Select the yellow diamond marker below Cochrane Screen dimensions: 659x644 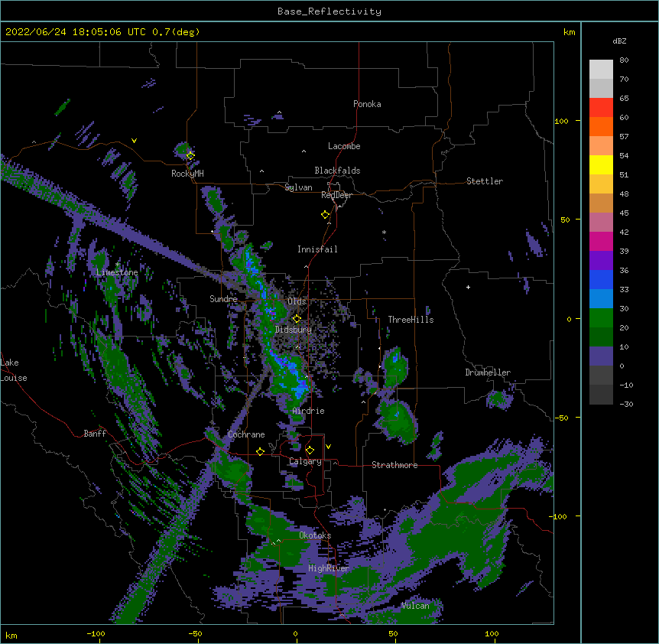click(x=260, y=451)
